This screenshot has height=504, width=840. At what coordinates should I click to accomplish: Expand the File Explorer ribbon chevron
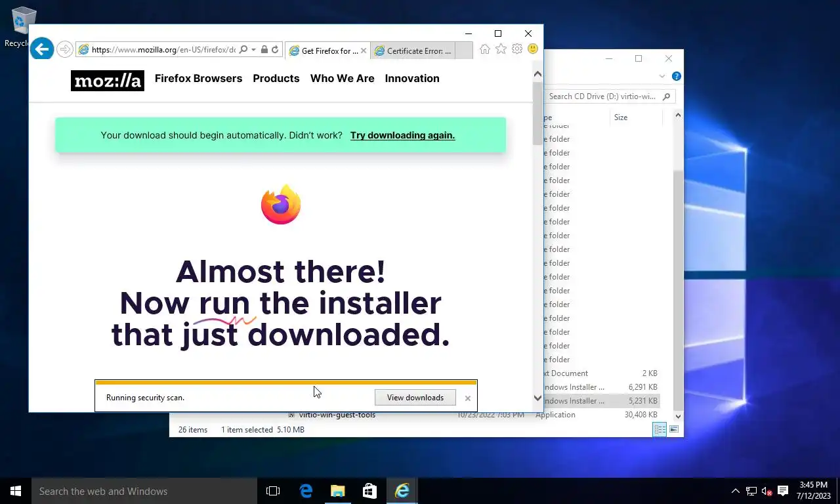point(662,76)
